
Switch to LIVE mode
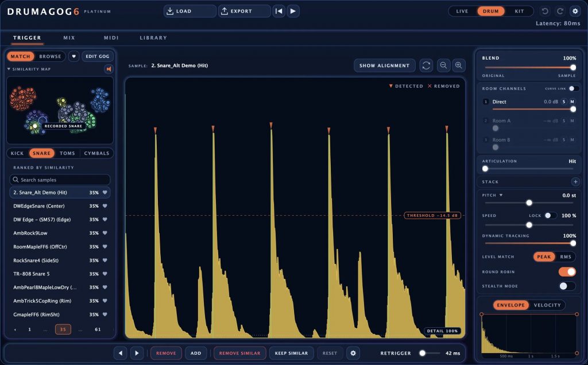point(462,11)
